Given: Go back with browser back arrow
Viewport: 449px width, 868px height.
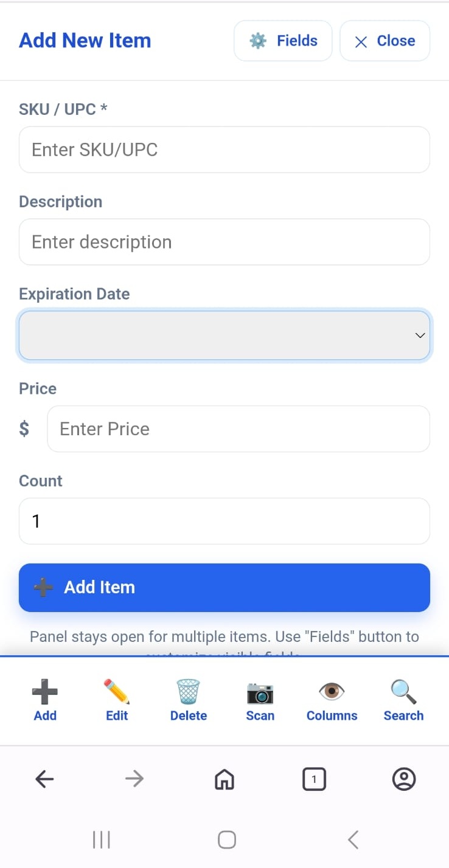Looking at the screenshot, I should pos(44,779).
